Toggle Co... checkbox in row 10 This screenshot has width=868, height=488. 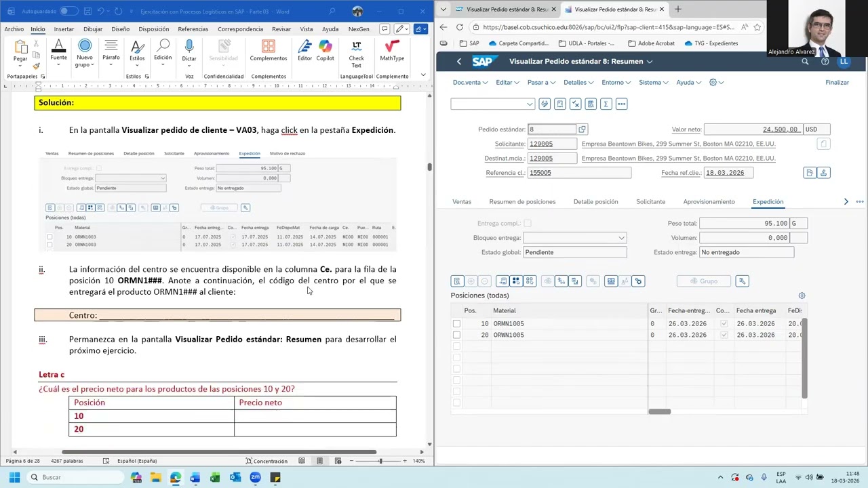(x=724, y=323)
